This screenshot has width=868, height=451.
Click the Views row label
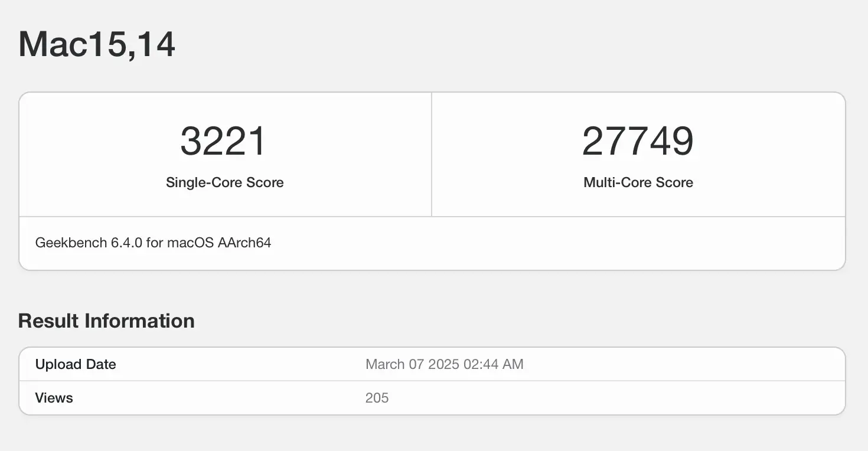[x=54, y=398]
